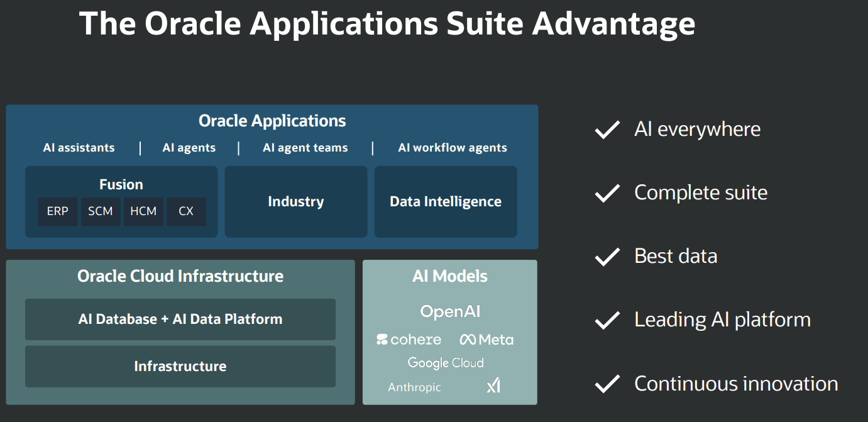Select the Meta logo
This screenshot has height=422, width=868.
pyautogui.click(x=486, y=340)
